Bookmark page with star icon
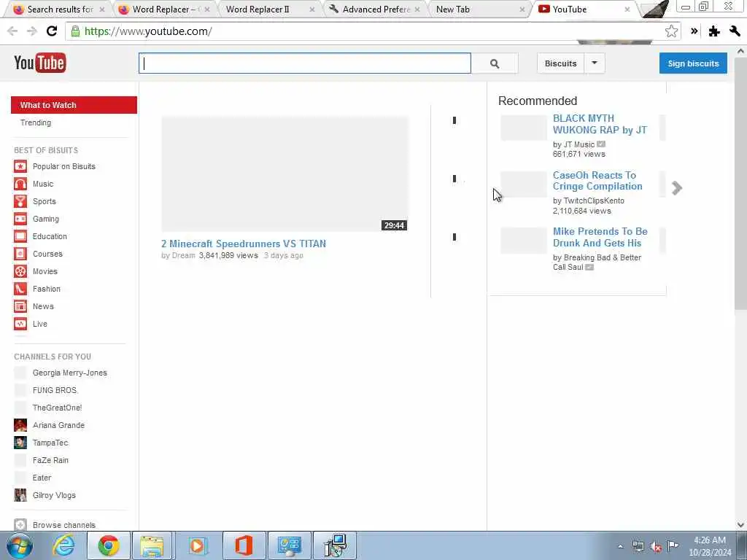 click(671, 31)
